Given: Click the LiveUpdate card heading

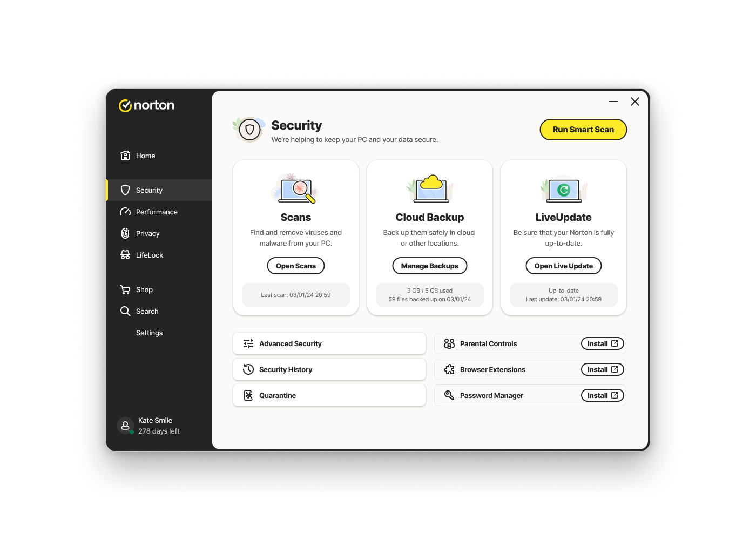Looking at the screenshot, I should point(564,217).
